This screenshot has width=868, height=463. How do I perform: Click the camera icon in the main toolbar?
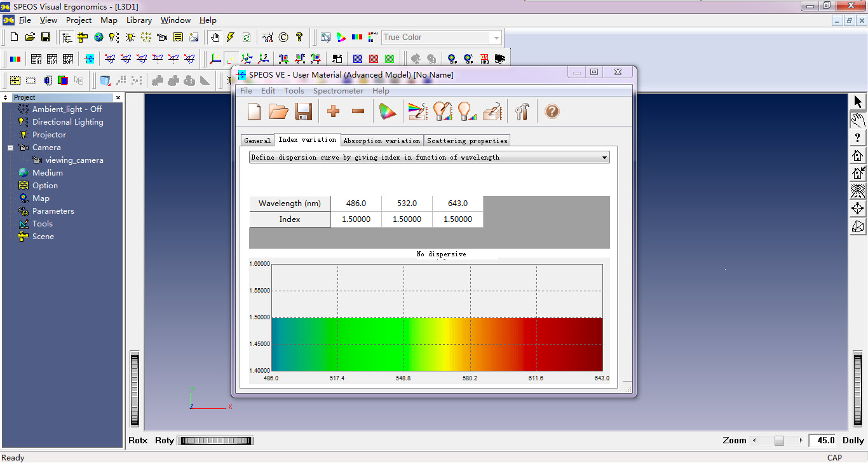162,38
